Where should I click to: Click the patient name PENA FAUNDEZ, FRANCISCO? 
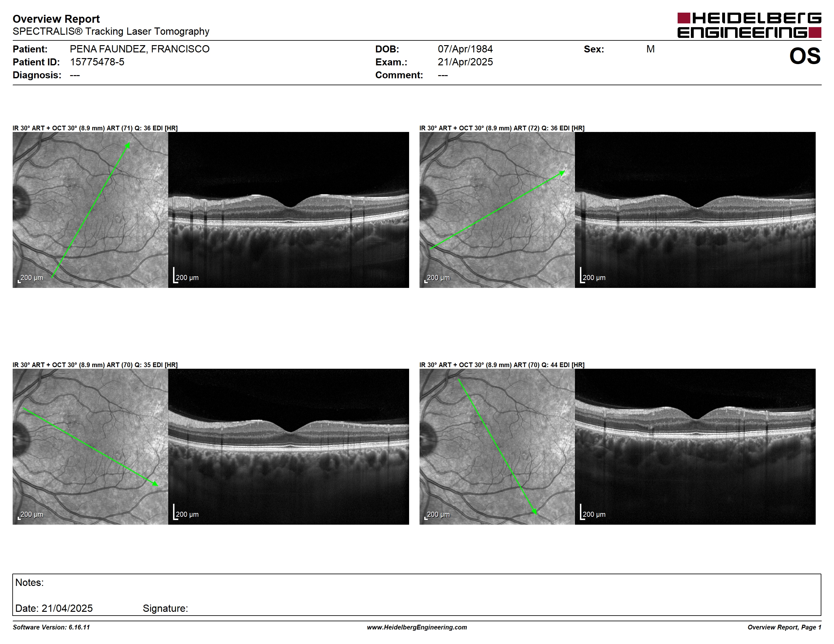coord(139,49)
